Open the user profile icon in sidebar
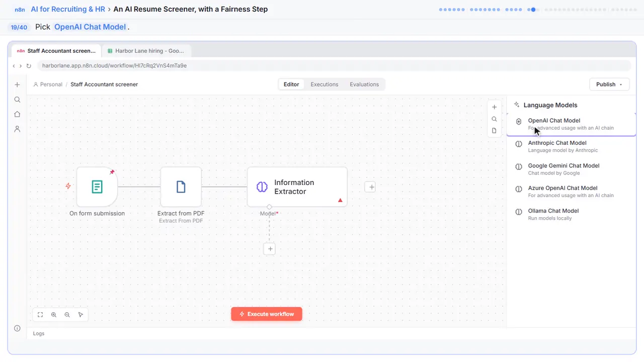Image resolution: width=644 pixels, height=362 pixels. click(x=17, y=129)
